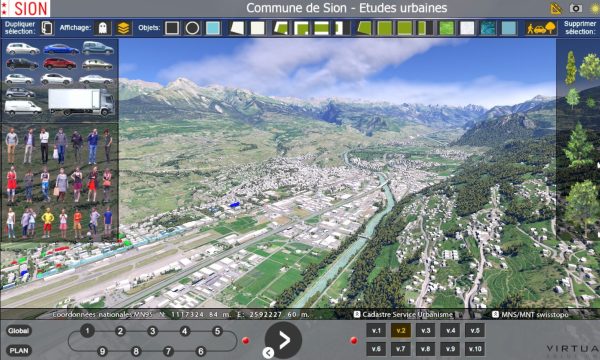This screenshot has height=360, width=600.
Task: Select the cream flat square object
Action: tap(258, 28)
